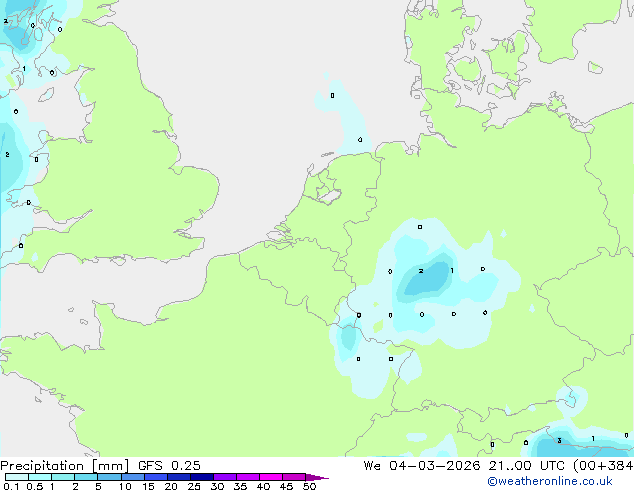This screenshot has height=490, width=634.
Task: Select the 10–15 mm legend swatch
Action: coord(132,477)
